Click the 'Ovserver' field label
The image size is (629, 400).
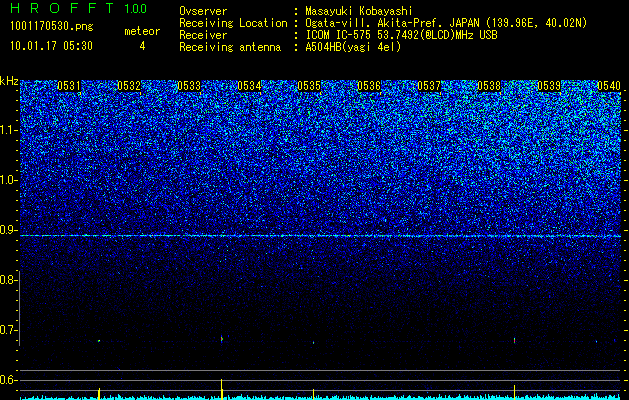(203, 11)
